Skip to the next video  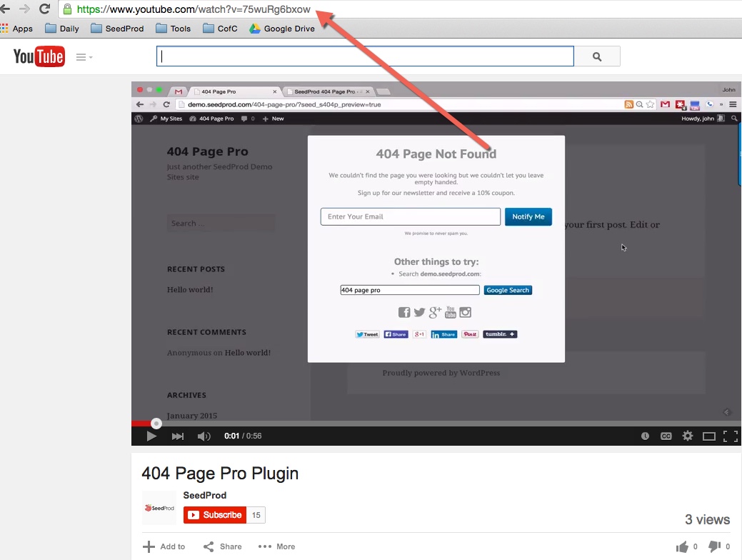pos(178,436)
